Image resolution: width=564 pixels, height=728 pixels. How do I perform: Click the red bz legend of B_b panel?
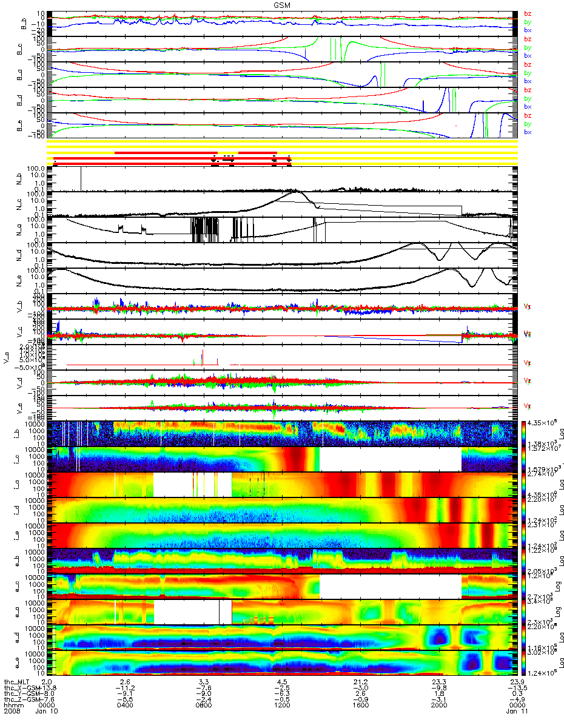click(528, 13)
